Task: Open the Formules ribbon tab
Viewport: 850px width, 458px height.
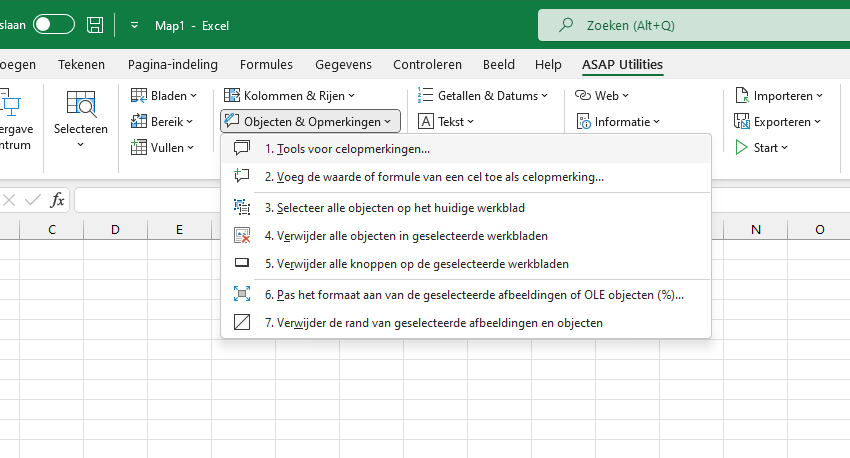Action: tap(266, 64)
